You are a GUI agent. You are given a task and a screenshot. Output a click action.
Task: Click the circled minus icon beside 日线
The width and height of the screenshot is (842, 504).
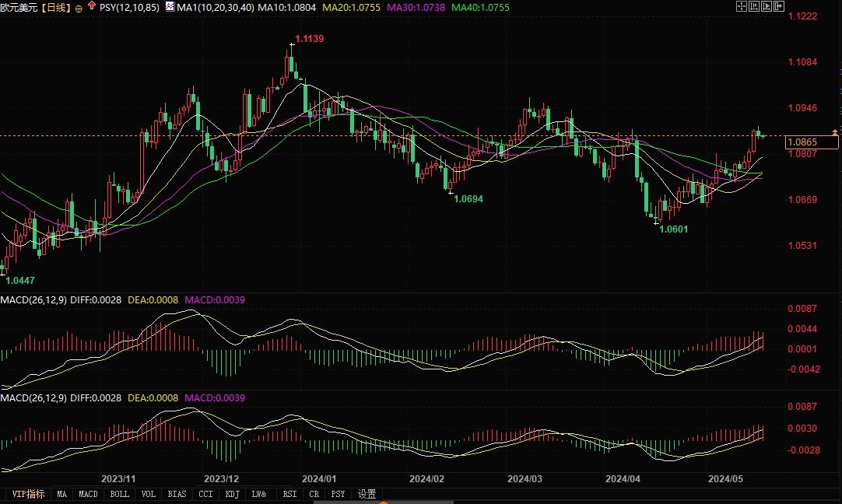[x=79, y=8]
